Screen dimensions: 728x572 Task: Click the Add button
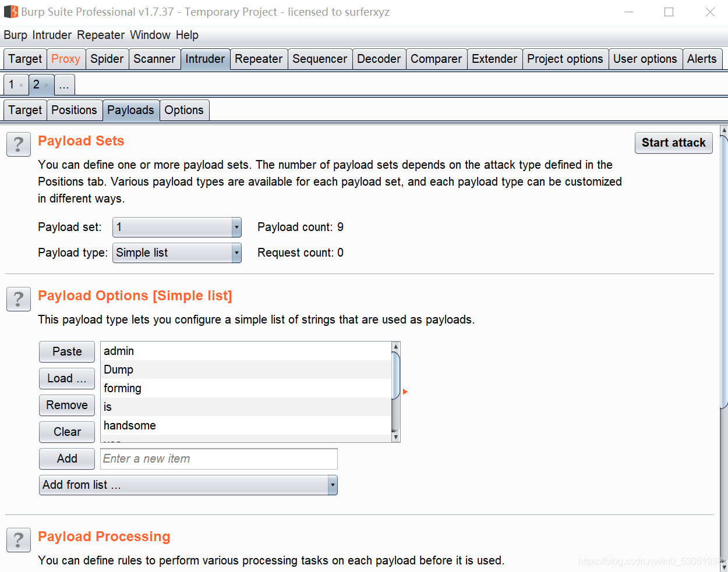pyautogui.click(x=67, y=459)
